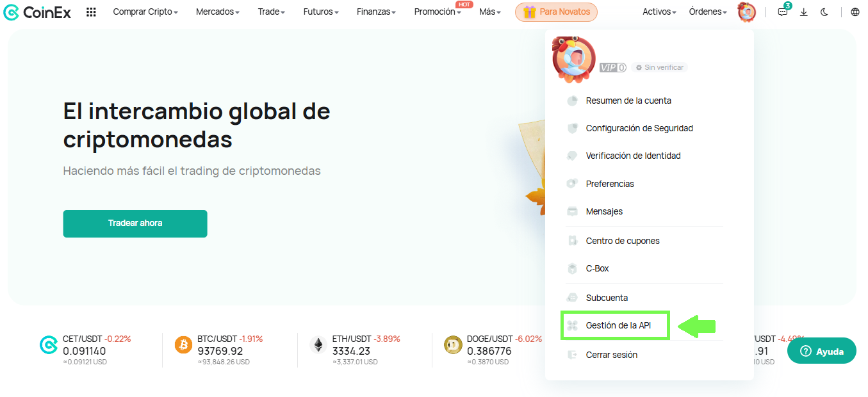The height and width of the screenshot is (397, 868).
Task: Click the Verificación de Identidad icon
Action: point(573,156)
